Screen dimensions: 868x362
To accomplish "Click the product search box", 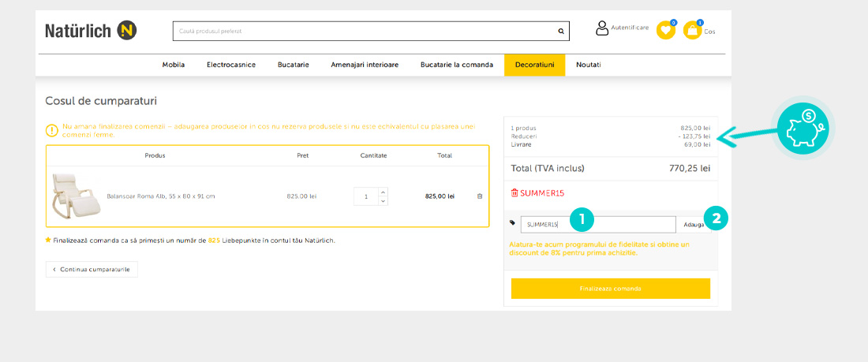I will point(363,32).
